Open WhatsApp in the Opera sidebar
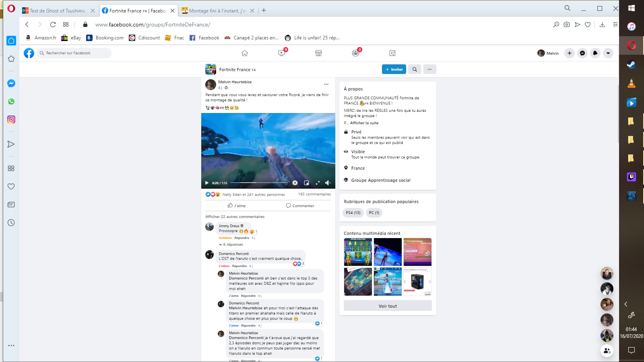This screenshot has height=362, width=644. tap(11, 101)
